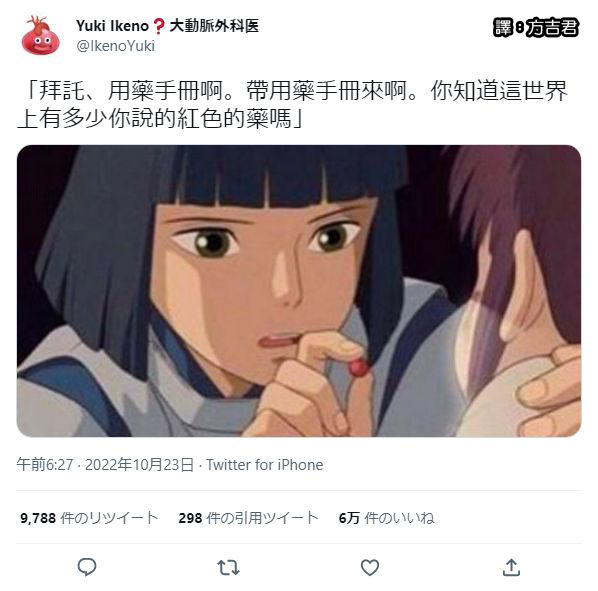Viewport: 598px width, 591px height.
Task: Click the second line ending 紅色的藥嗎
Action: pos(160,119)
